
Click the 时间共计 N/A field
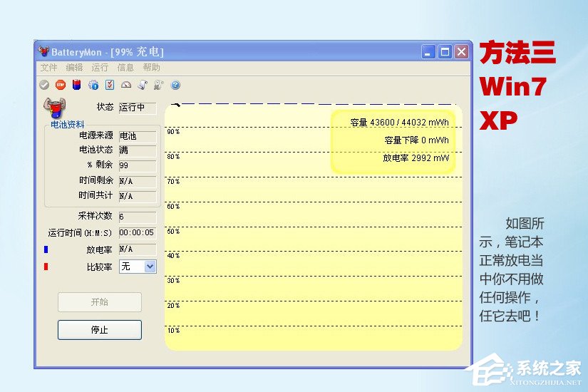(138, 197)
